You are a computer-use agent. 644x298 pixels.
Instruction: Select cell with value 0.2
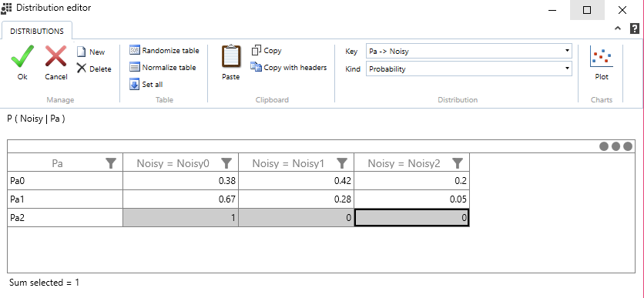(x=411, y=181)
